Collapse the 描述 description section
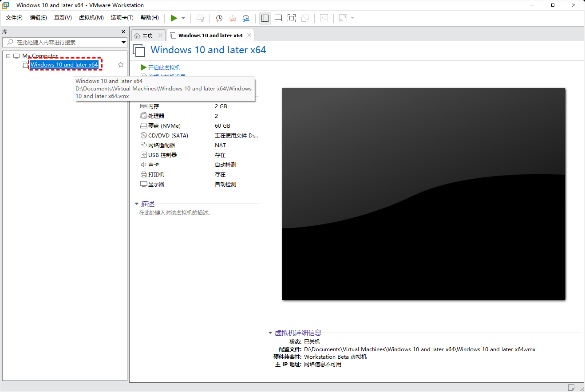Screen dimensions: 585x392 tap(137, 204)
